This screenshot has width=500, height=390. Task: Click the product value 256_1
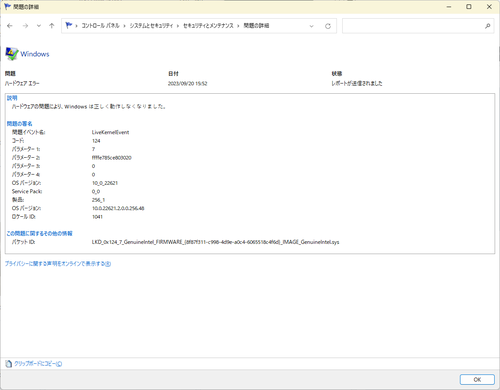click(98, 200)
